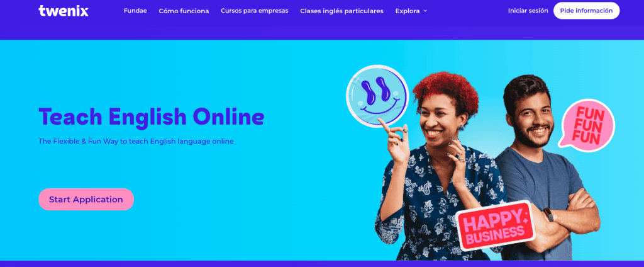644x267 pixels.
Task: Click the Pide información button
Action: pyautogui.click(x=586, y=11)
